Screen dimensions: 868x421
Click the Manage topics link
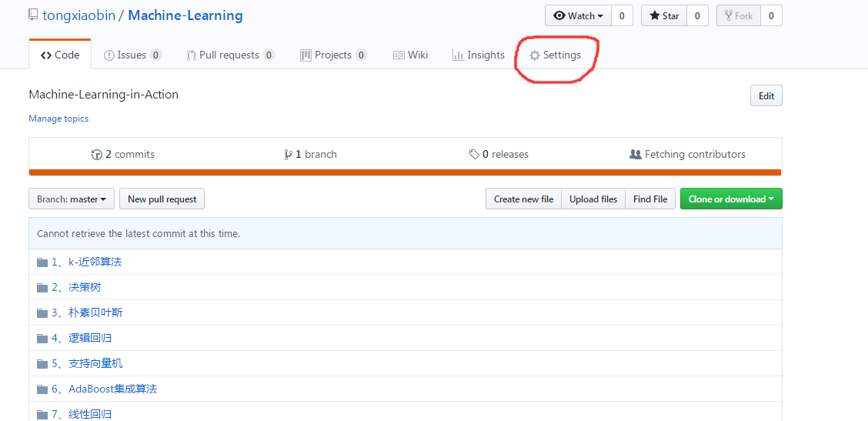[x=58, y=119]
